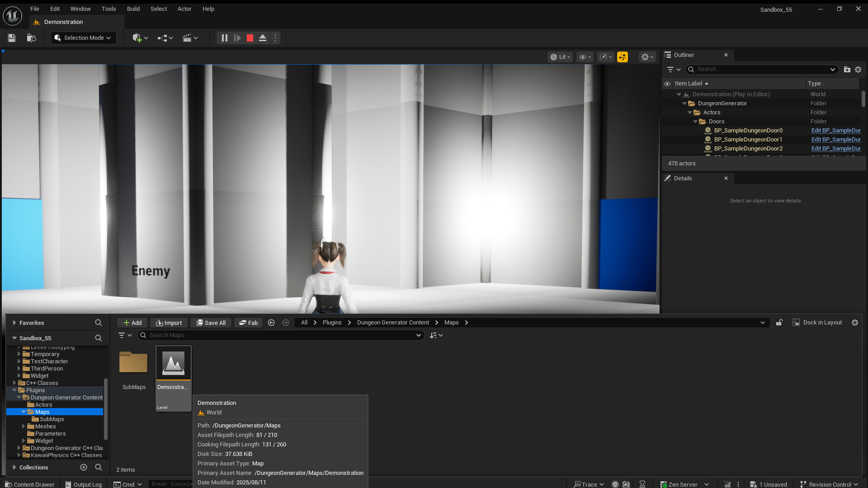The height and width of the screenshot is (488, 868).
Task: Open Outliner settings gear
Action: click(858, 70)
